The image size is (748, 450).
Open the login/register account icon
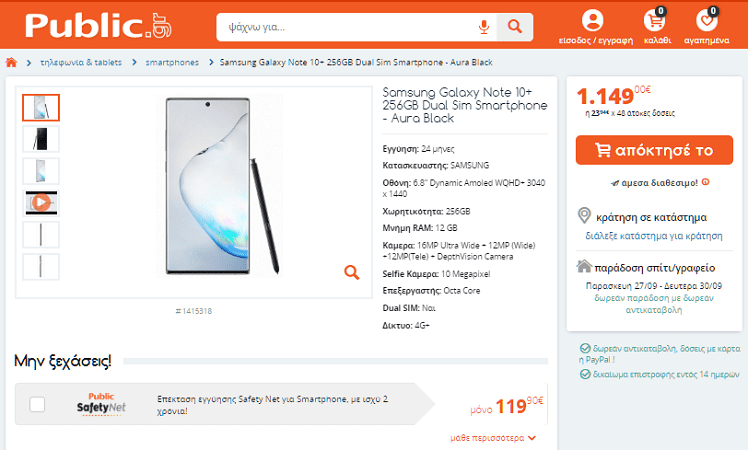click(592, 20)
